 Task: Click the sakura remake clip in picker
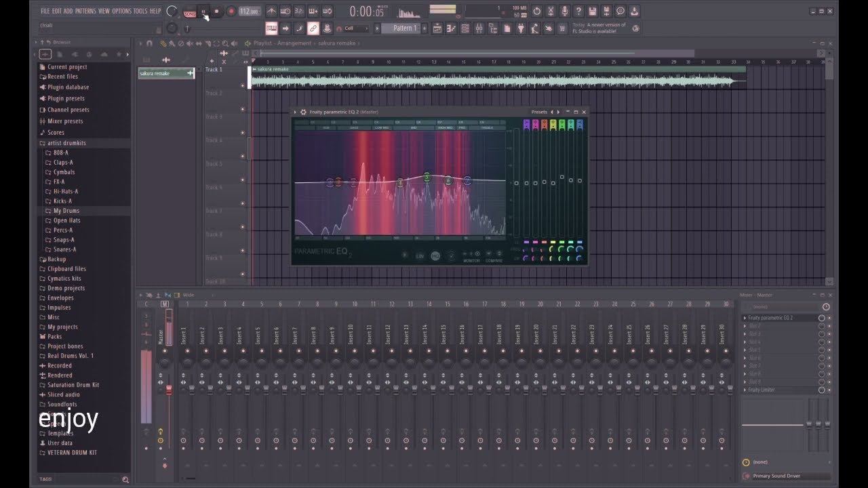[x=166, y=73]
